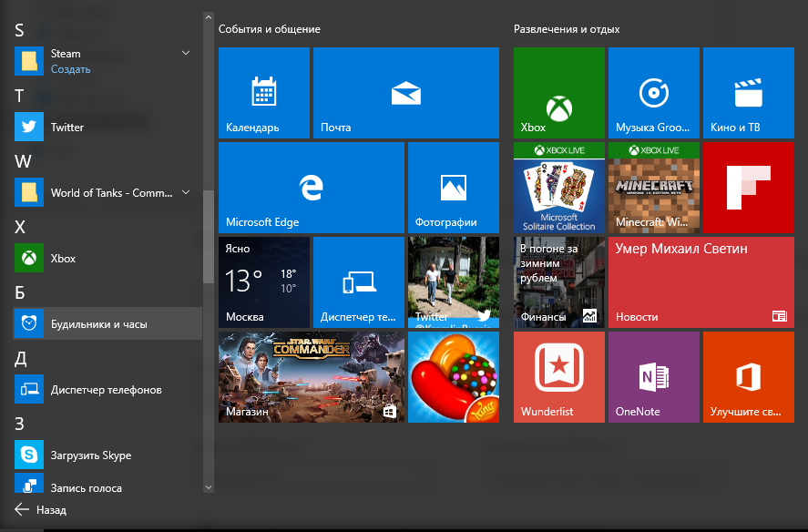Open the Почта mail tile
The width and height of the screenshot is (808, 532).
[x=406, y=93]
